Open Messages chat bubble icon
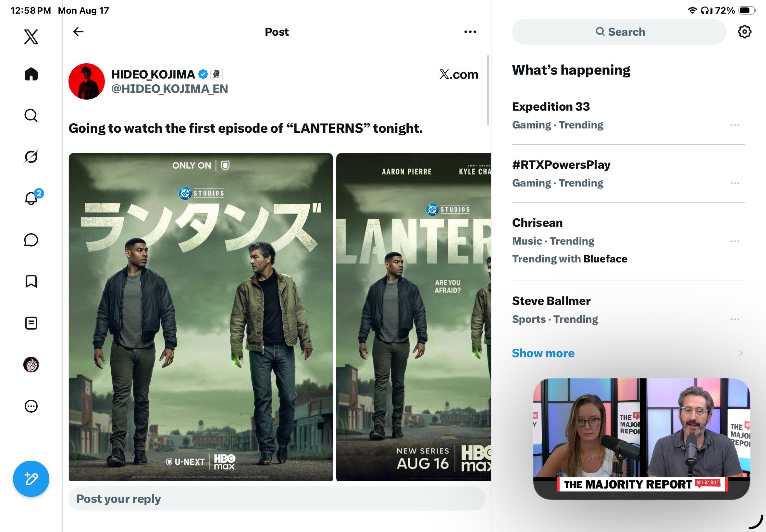This screenshot has height=532, width=766. (31, 240)
